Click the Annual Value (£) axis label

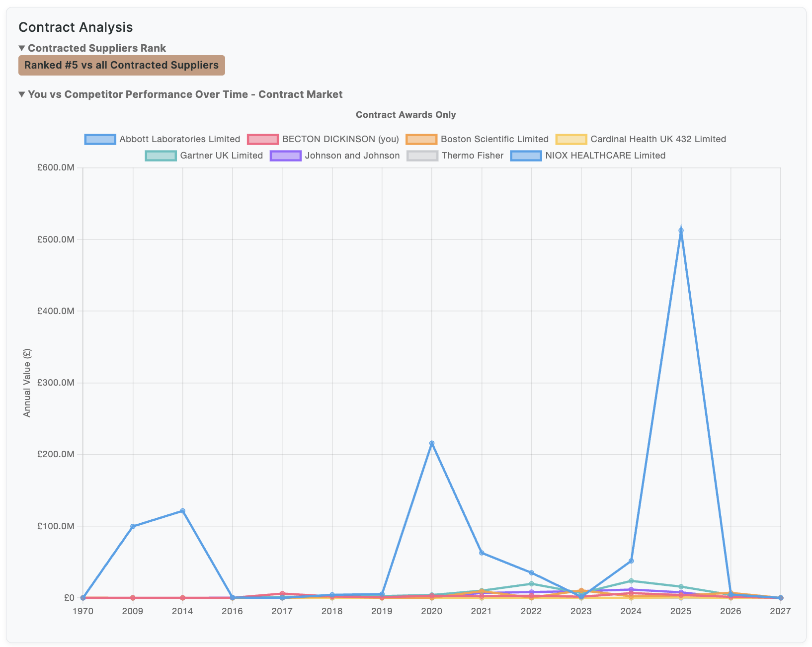point(27,383)
